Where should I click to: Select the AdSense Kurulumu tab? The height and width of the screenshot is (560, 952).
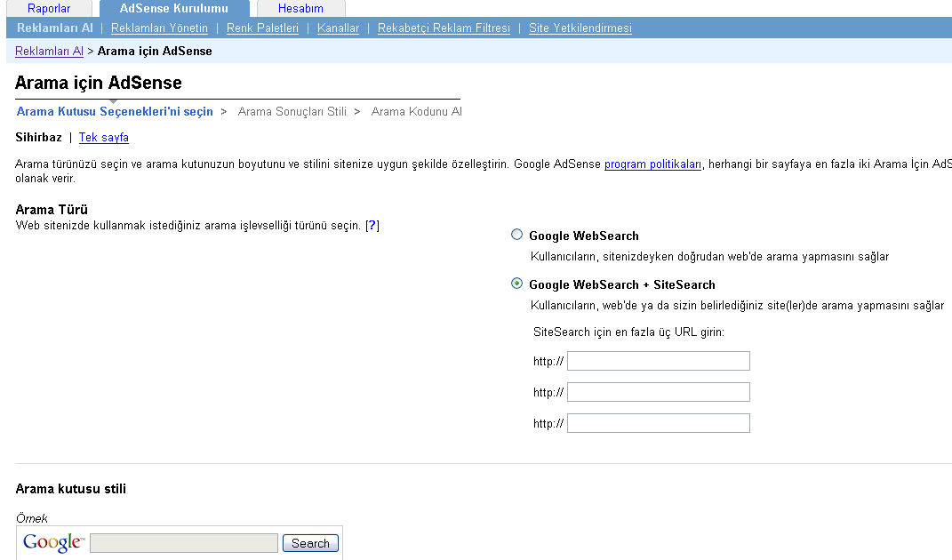[x=174, y=9]
